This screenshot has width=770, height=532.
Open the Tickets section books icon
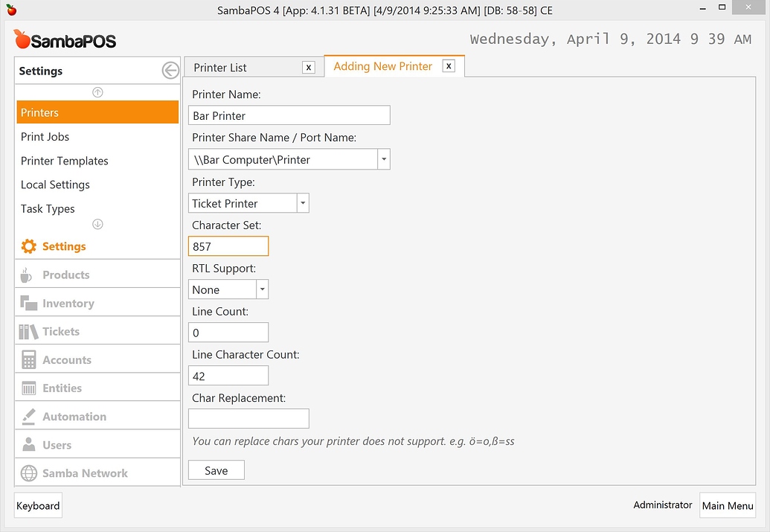coord(29,331)
